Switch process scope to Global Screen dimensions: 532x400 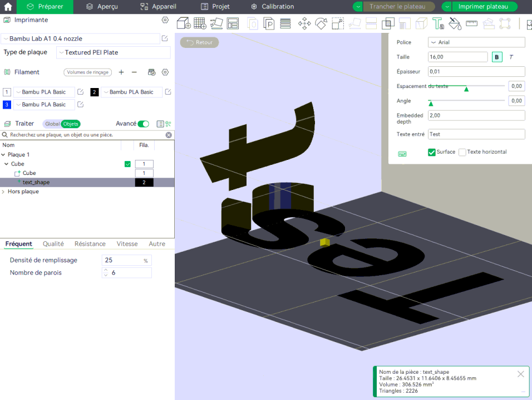click(x=52, y=124)
